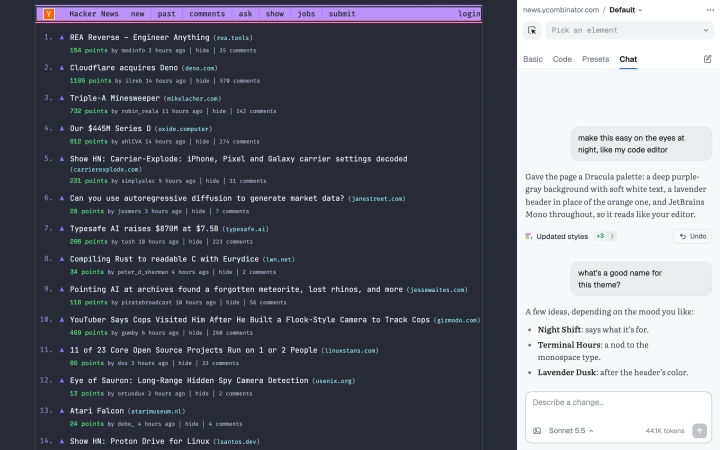Click the attach image icon in chat input

coord(537,431)
